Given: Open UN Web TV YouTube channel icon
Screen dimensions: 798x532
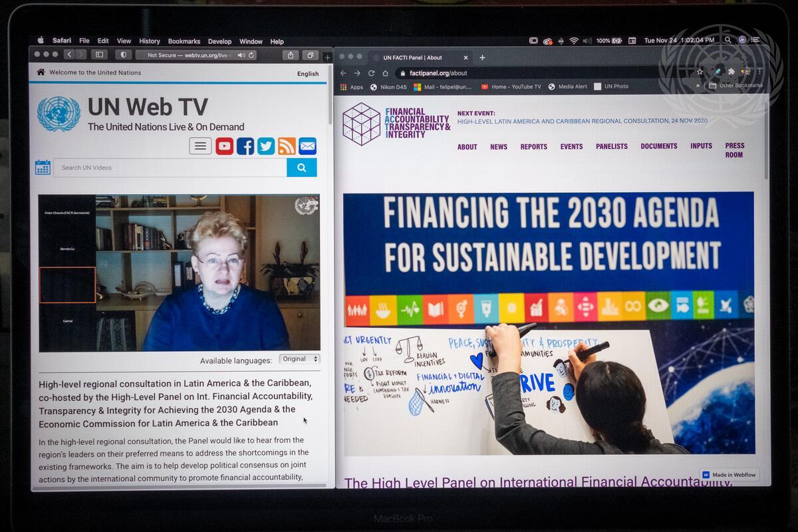Looking at the screenshot, I should (225, 146).
